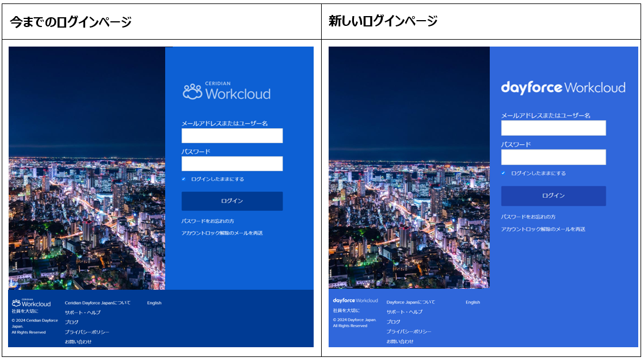The height and width of the screenshot is (361, 644).
Task: Click the Tokyo night cityscape image on new page
Action: click(409, 167)
